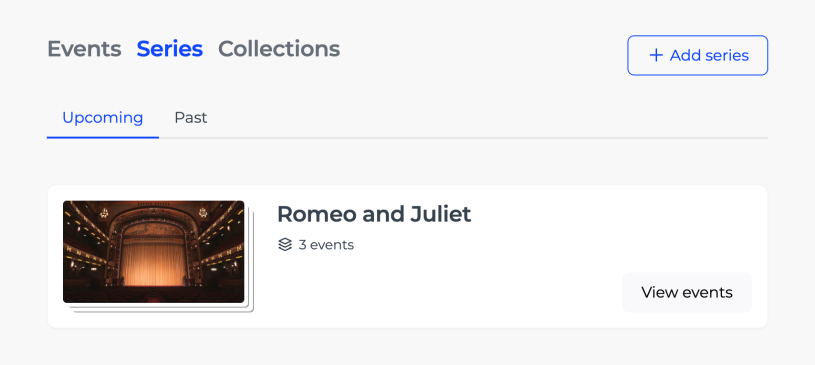
Task: Click the plus icon in Add series
Action: coord(656,55)
